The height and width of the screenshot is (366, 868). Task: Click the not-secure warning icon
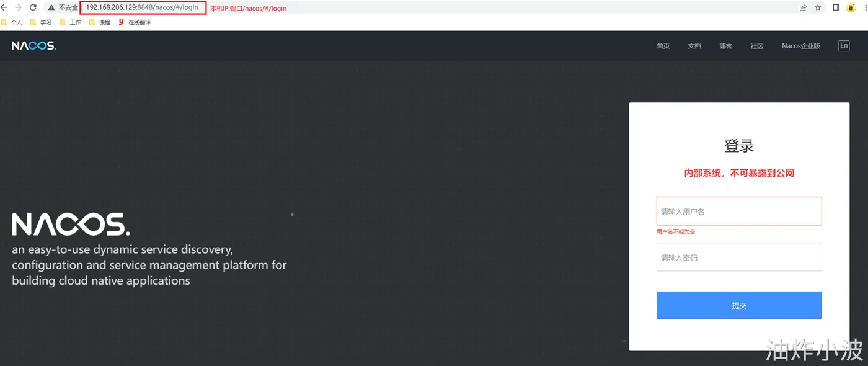51,8
